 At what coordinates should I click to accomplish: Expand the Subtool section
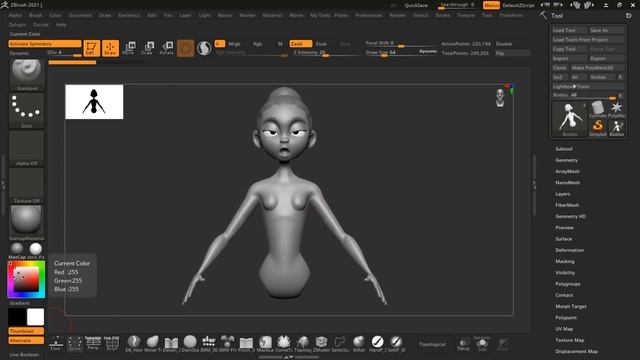pyautogui.click(x=564, y=149)
